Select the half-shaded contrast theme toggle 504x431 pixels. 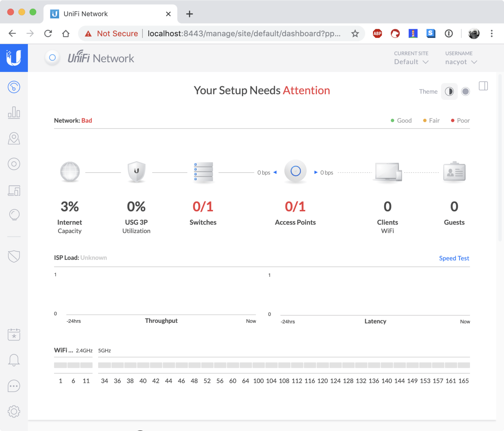pos(449,91)
